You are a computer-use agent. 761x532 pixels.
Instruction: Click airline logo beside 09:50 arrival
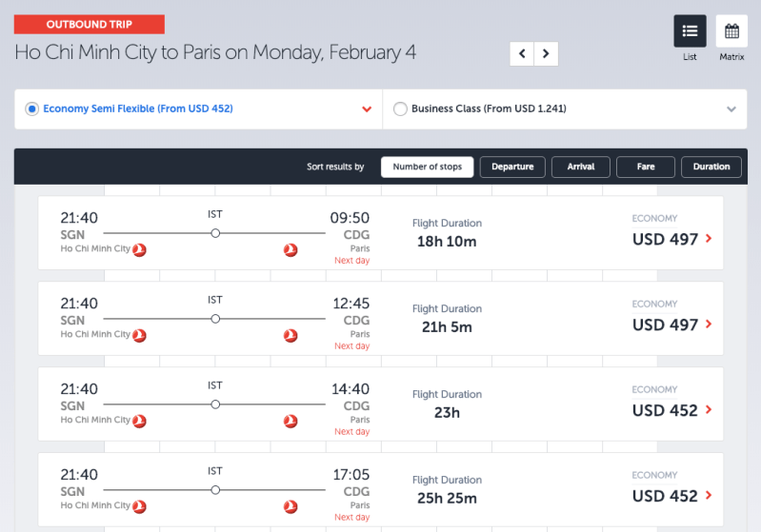coord(290,250)
